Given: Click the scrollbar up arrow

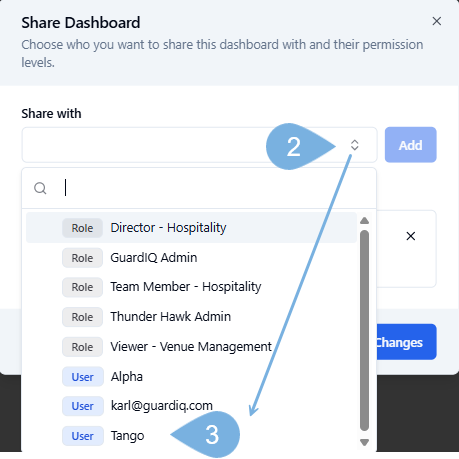Looking at the screenshot, I should [365, 220].
